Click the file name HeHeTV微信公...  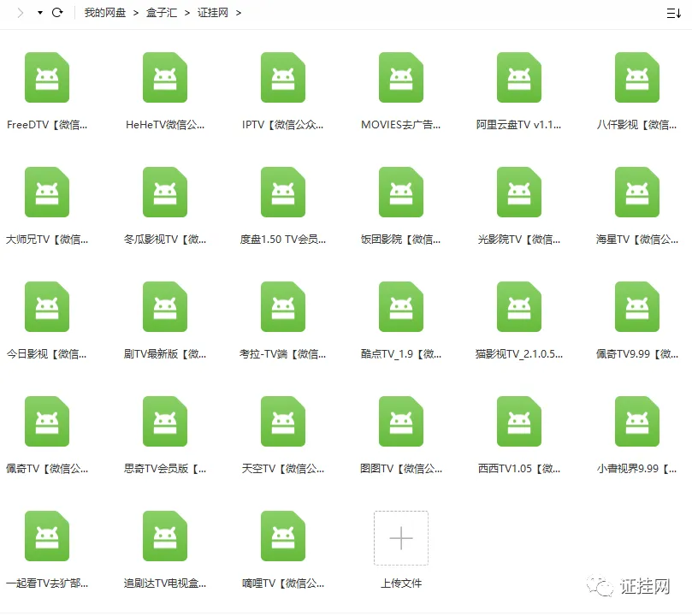click(165, 125)
